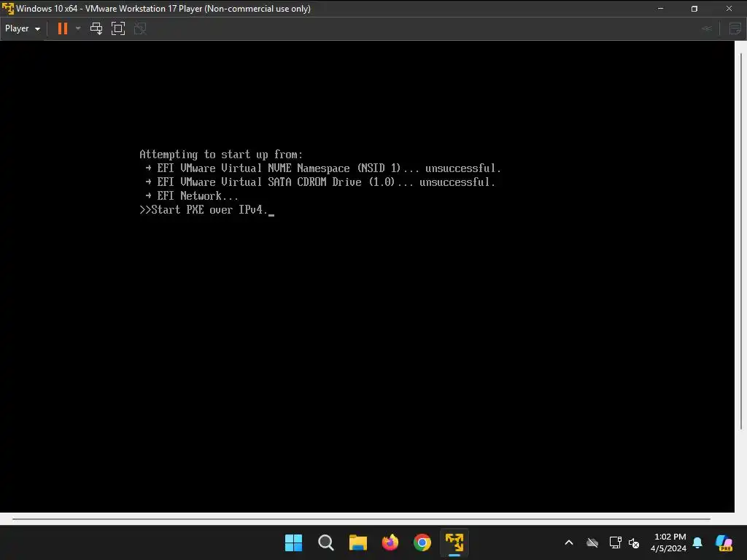Image resolution: width=747 pixels, height=560 pixels.
Task: Click the greyed-out Unity mode icon
Action: (140, 28)
